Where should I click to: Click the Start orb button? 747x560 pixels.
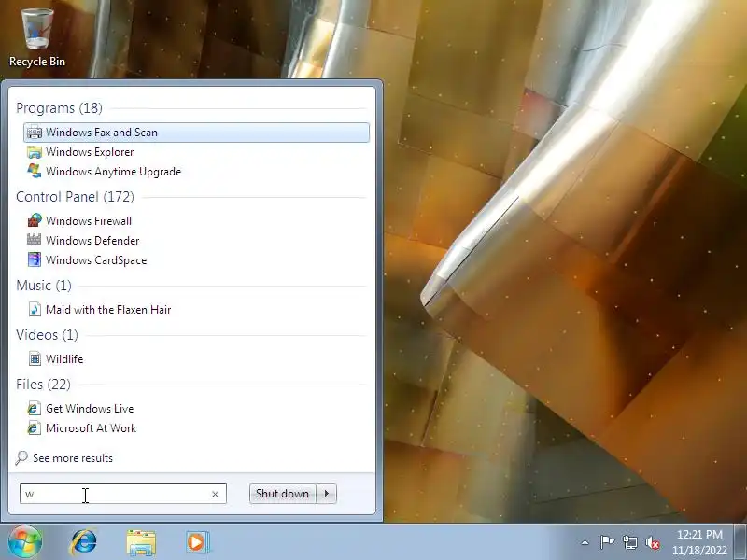click(24, 541)
